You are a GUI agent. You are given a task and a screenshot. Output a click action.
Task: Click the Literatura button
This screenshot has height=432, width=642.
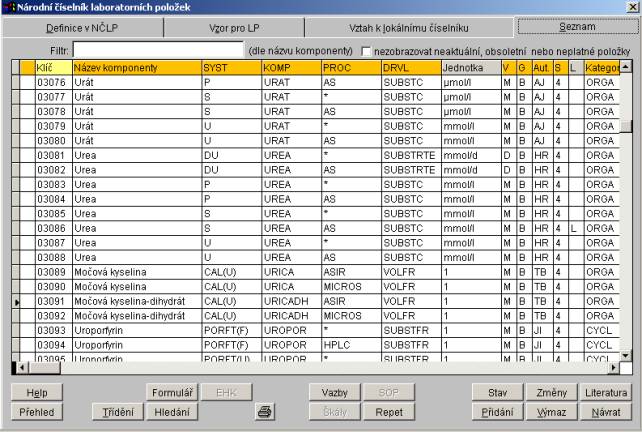[607, 393]
